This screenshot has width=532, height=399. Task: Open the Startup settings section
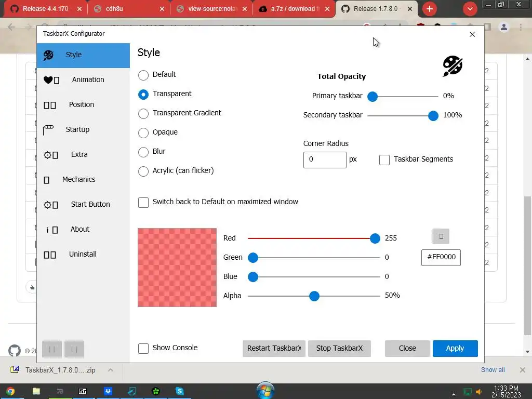coord(83,129)
